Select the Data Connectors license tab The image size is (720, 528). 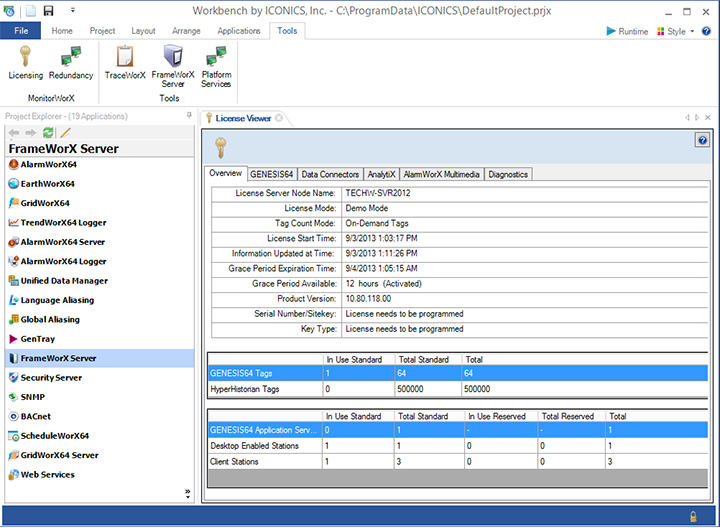pos(330,174)
